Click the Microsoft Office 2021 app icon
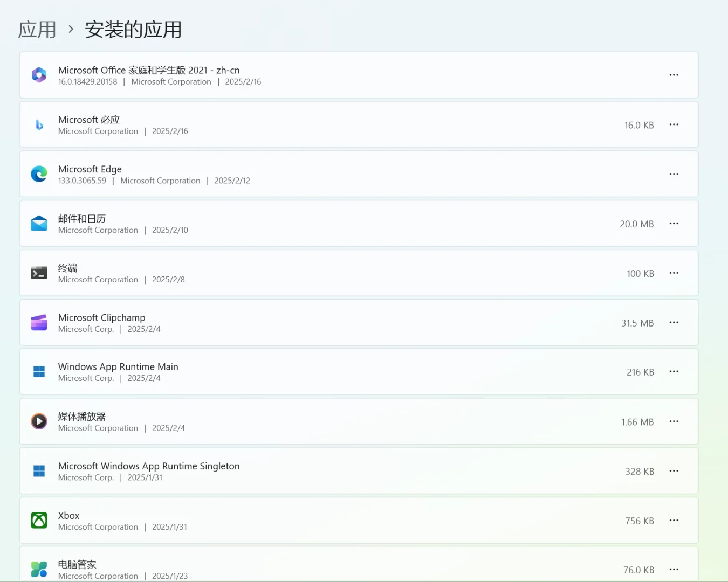Image resolution: width=728 pixels, height=582 pixels. [39, 75]
